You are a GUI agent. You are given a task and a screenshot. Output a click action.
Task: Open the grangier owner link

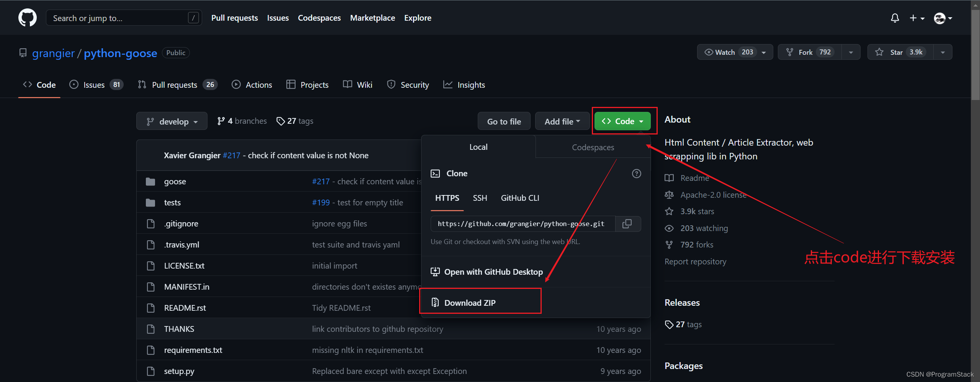pos(53,53)
